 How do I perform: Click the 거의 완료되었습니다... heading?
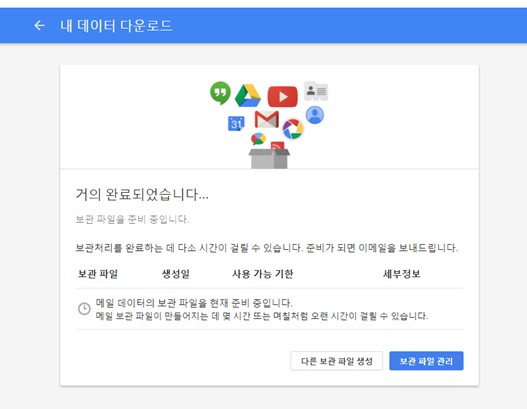pos(142,195)
